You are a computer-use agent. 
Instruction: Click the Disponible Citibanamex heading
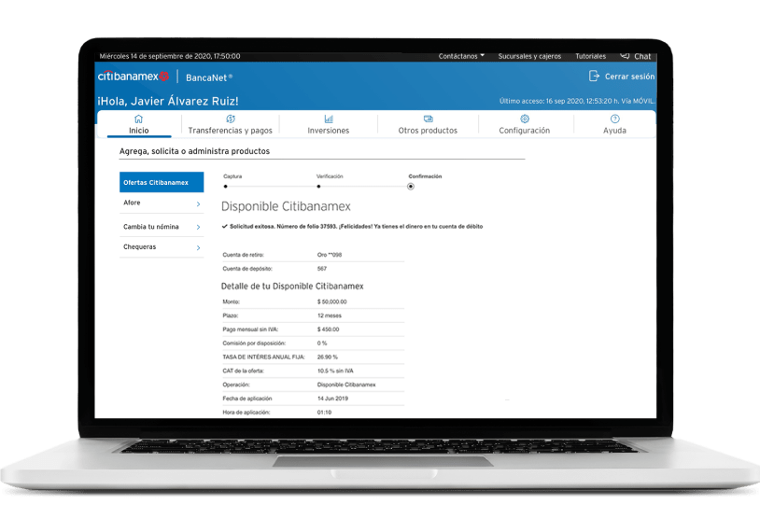click(x=286, y=207)
